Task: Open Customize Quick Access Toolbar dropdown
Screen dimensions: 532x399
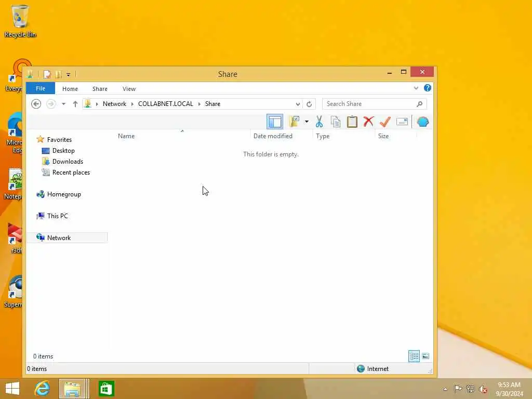Action: [68, 74]
